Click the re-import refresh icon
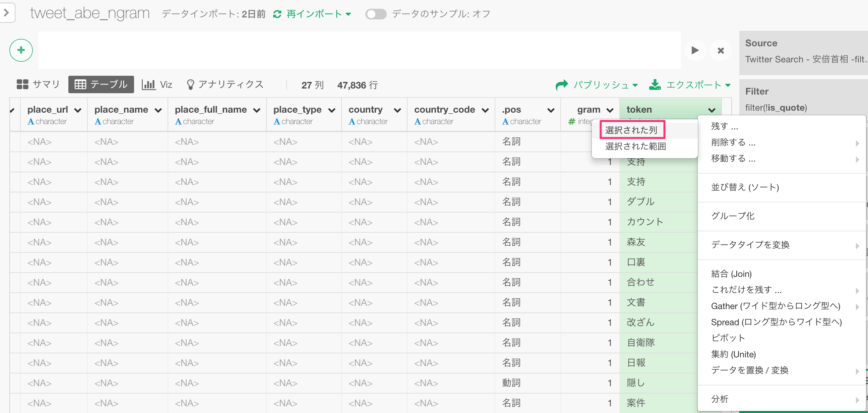Viewport: 868px width, 413px height. [x=277, y=14]
